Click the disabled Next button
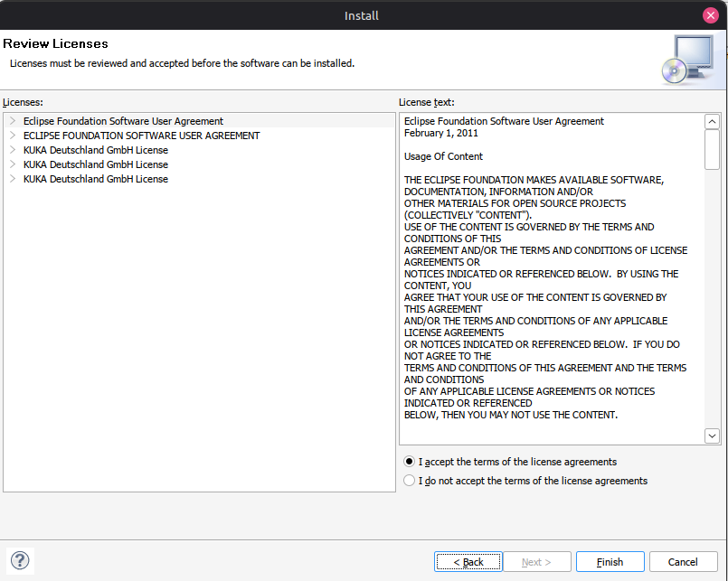 pyautogui.click(x=536, y=562)
